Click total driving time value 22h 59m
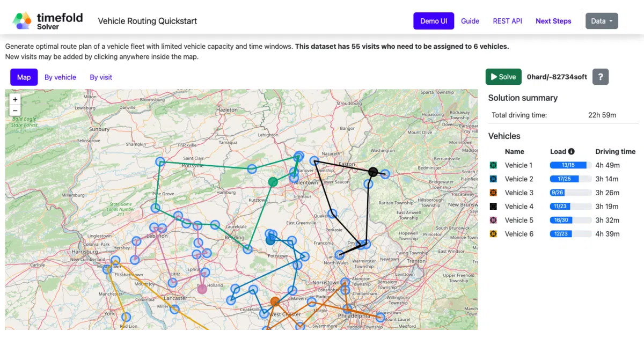This screenshot has width=644, height=338. (602, 115)
